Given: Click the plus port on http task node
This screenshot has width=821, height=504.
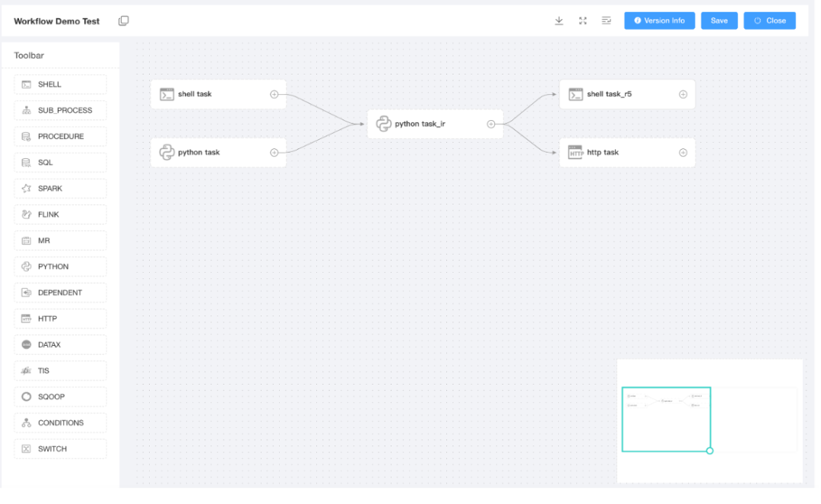Looking at the screenshot, I should (683, 153).
